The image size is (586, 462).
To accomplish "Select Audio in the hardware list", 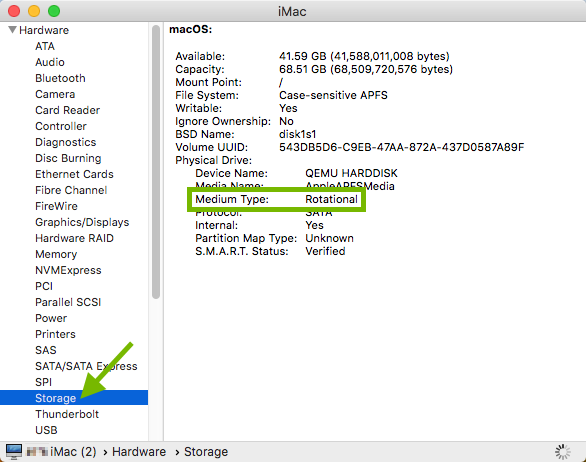I will [50, 62].
